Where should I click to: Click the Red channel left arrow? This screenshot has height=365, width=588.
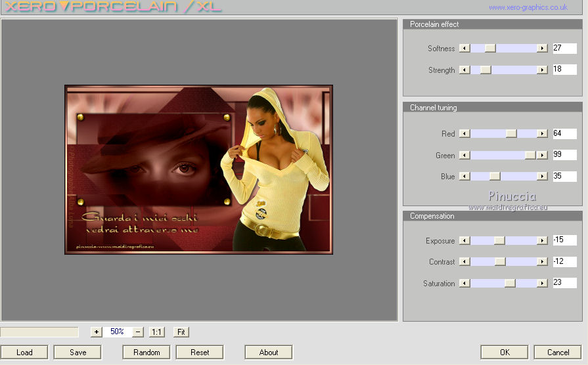tap(464, 134)
